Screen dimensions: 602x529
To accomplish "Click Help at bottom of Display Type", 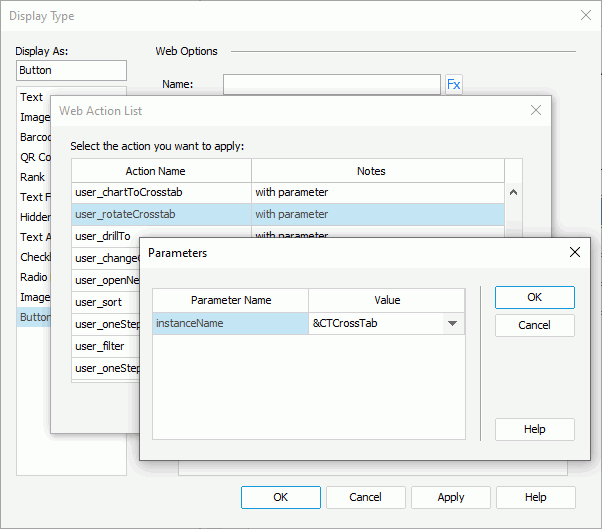I will pyautogui.click(x=535, y=497).
